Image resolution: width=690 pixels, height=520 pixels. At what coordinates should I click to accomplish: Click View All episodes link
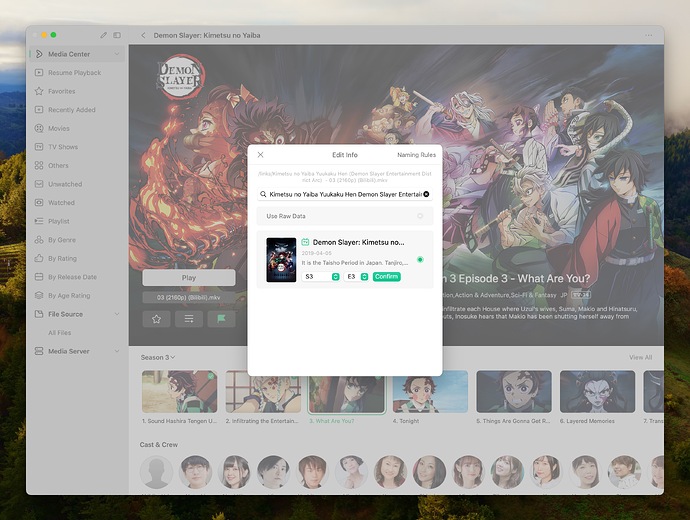(x=640, y=357)
